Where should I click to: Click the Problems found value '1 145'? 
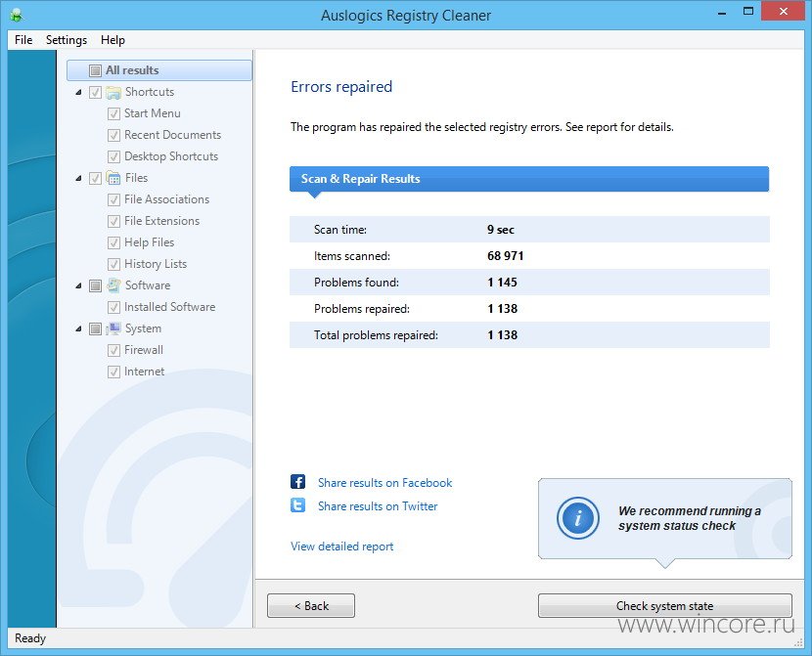pos(502,283)
